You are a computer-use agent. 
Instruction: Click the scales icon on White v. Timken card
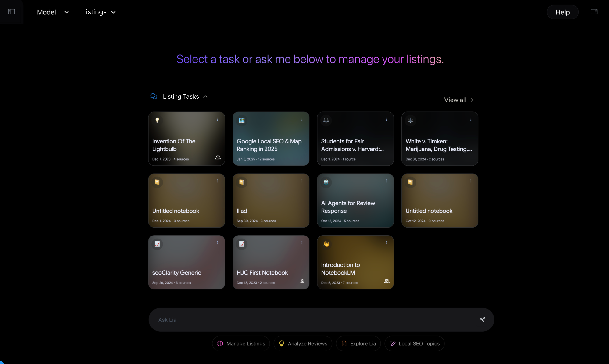pos(410,120)
